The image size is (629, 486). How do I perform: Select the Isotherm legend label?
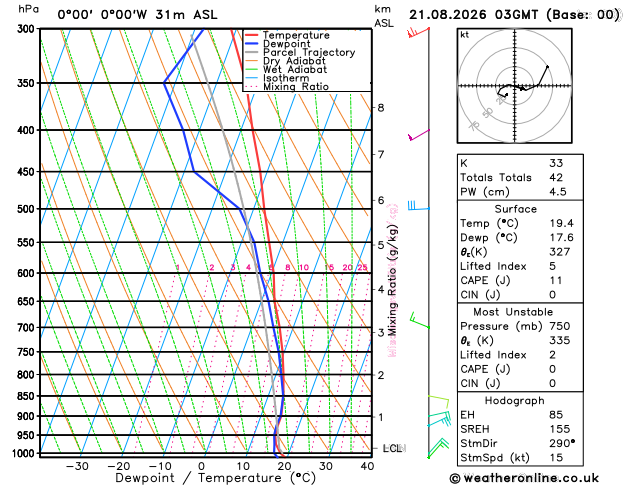click(x=286, y=78)
